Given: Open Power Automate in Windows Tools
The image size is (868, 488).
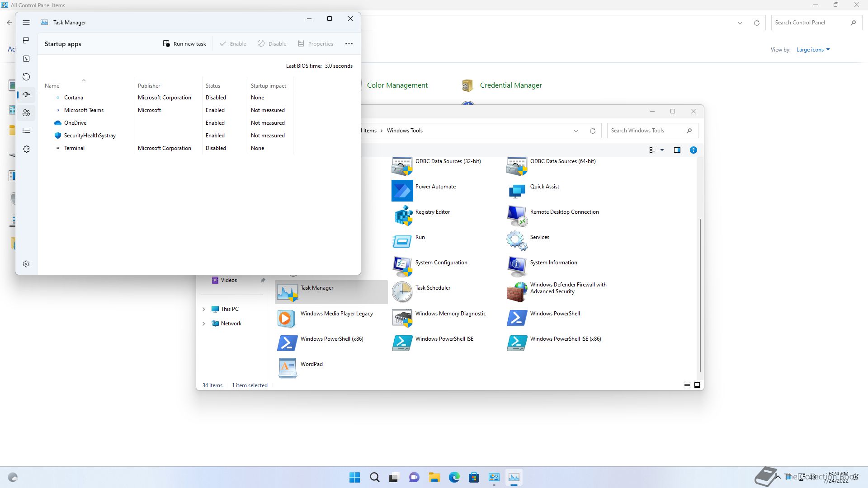Looking at the screenshot, I should 402,190.
